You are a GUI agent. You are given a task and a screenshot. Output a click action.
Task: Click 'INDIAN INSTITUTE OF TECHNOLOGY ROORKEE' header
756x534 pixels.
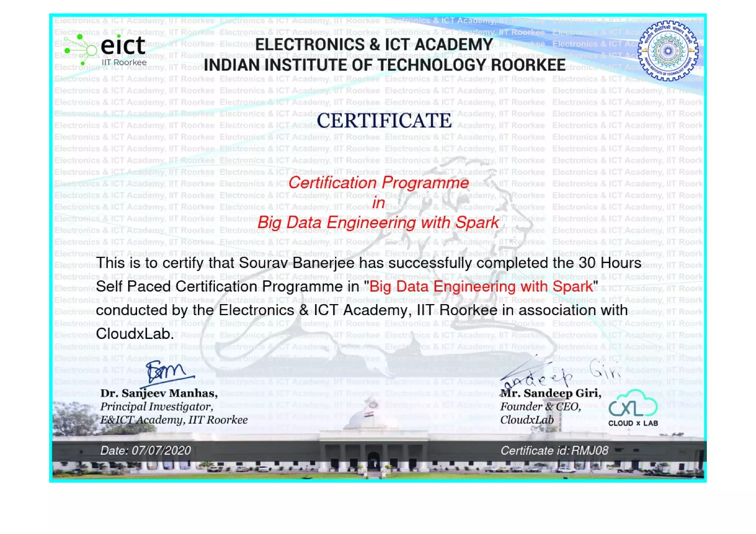384,65
